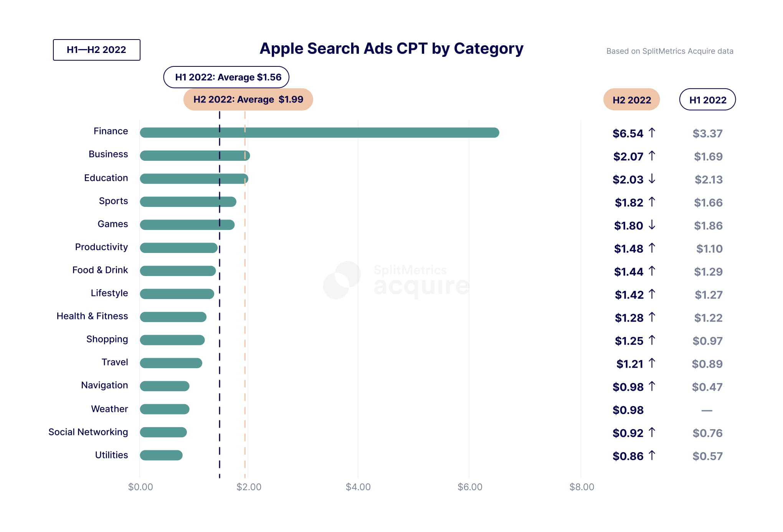The width and height of the screenshot is (783, 532).
Task: Click the down arrow beside Education $2.03
Action: tap(652, 179)
